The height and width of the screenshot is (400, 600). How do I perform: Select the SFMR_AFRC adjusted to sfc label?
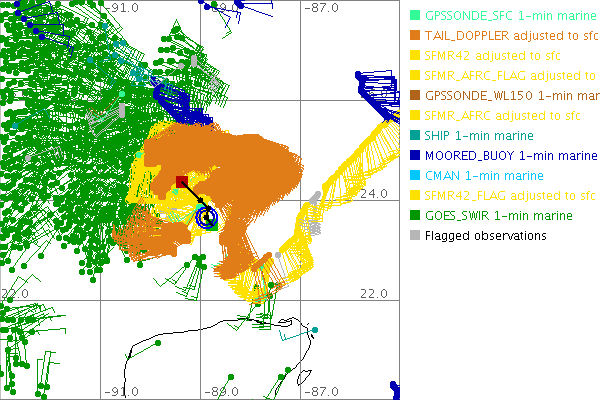pos(497,116)
